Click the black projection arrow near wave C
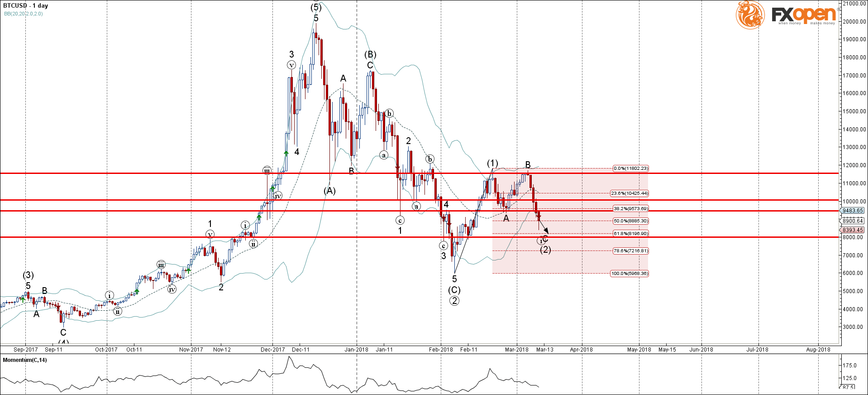The image size is (868, 395). pyautogui.click(x=544, y=226)
